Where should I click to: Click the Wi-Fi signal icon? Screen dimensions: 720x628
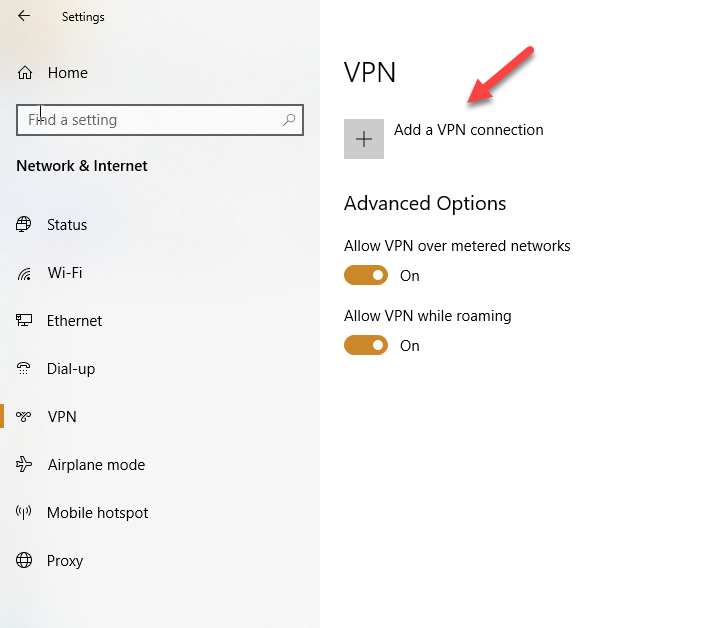24,273
